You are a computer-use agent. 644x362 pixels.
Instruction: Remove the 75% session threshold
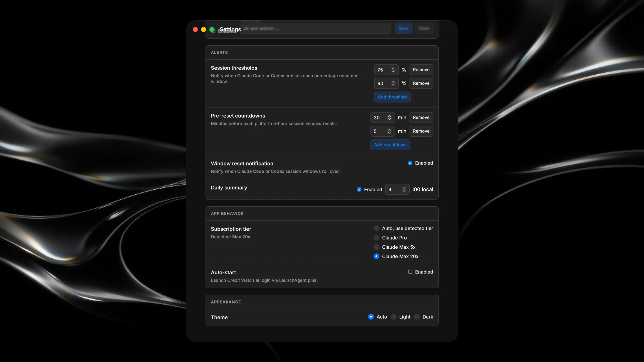(x=421, y=70)
